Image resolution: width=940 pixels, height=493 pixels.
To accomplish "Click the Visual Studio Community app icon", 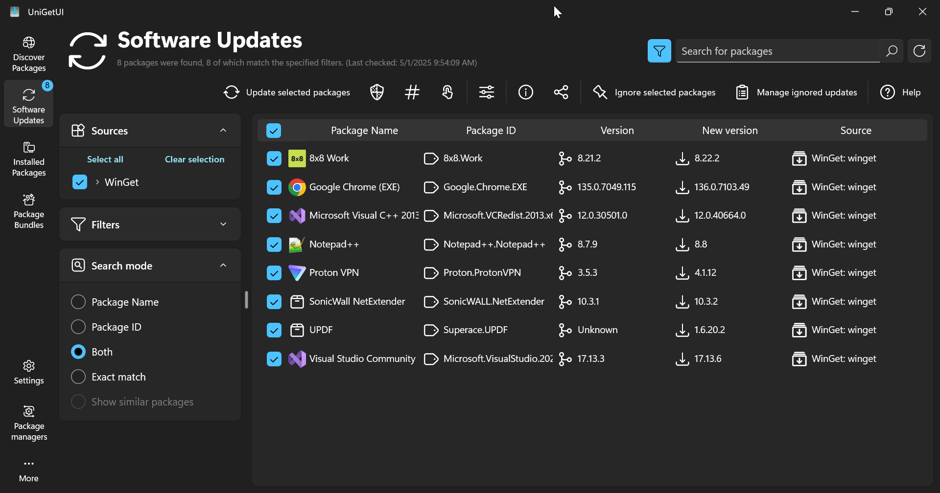I will tap(297, 359).
